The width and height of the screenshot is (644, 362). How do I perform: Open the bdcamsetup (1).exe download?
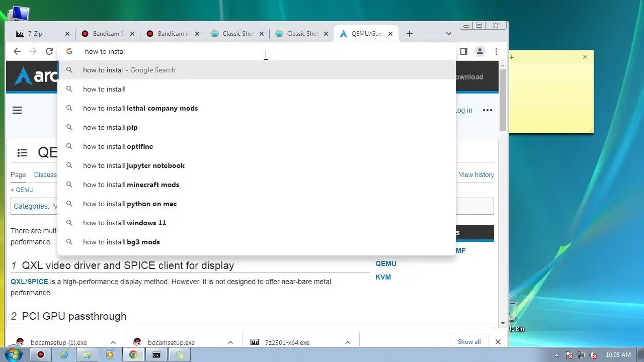59,342
